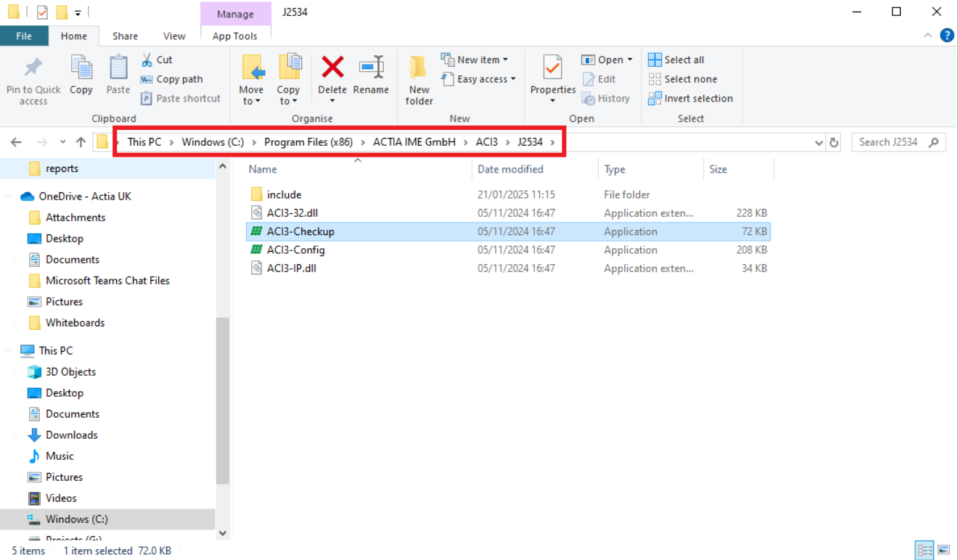
Task: Click the Delete red X icon
Action: (332, 67)
